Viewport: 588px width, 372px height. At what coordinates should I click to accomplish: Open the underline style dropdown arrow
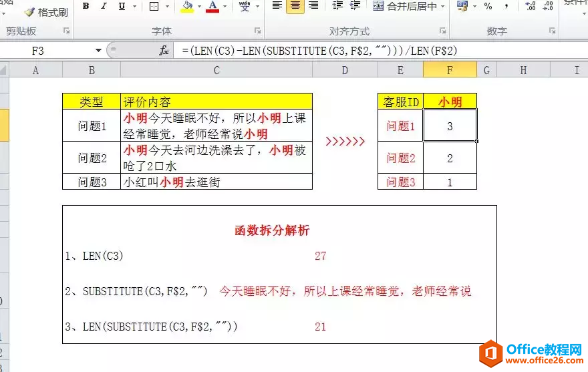click(134, 7)
